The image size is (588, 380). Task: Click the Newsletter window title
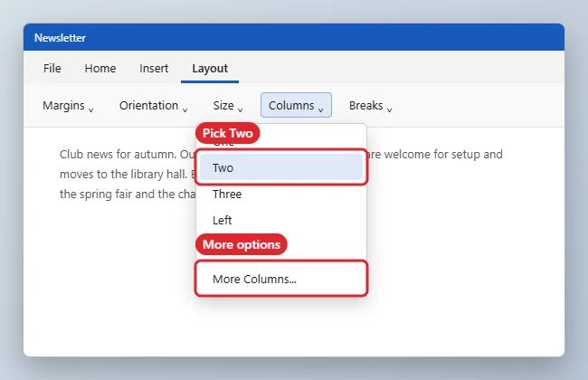[60, 38]
